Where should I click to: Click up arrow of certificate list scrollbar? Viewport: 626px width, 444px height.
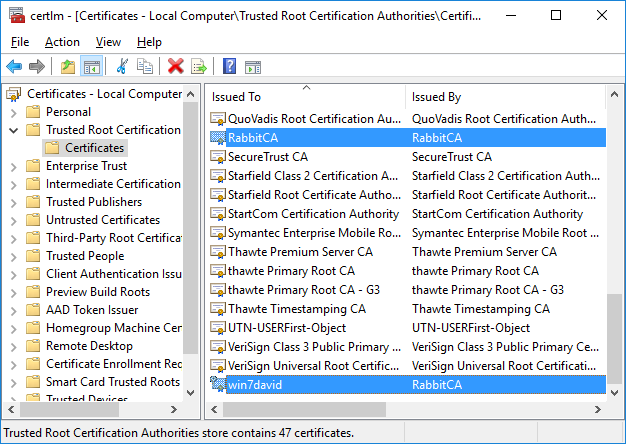point(615,95)
